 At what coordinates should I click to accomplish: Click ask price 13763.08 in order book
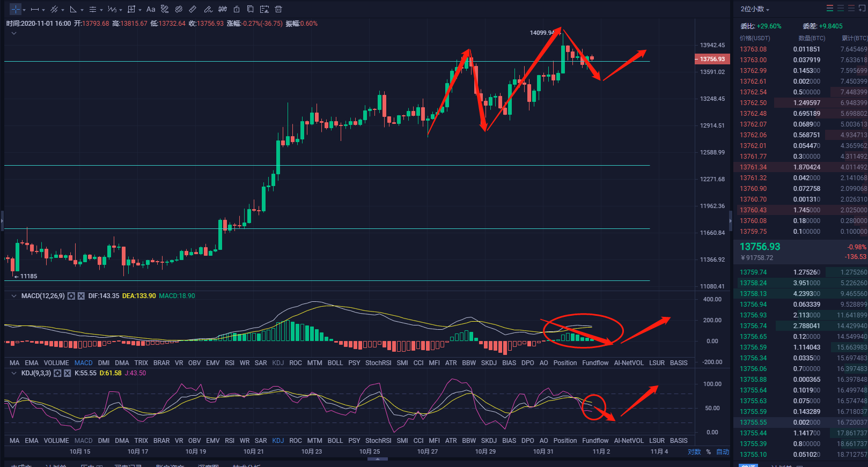(x=753, y=49)
